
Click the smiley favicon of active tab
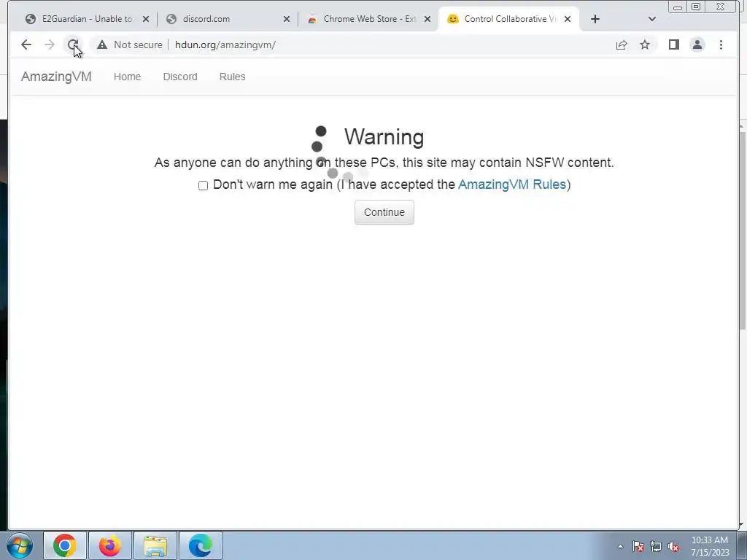click(452, 19)
